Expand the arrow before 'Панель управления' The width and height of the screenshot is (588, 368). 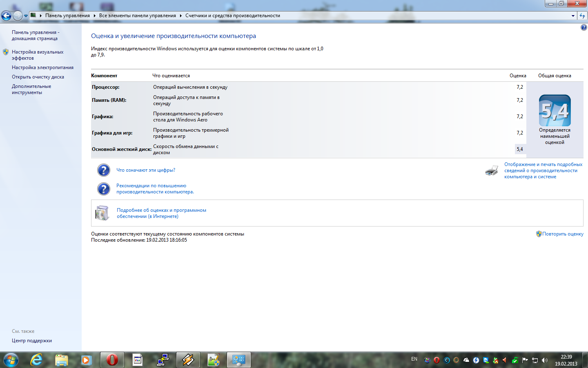coord(41,16)
